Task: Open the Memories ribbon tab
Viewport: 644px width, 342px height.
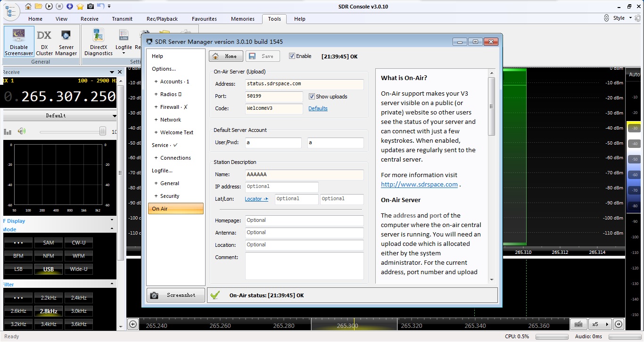Action: (x=243, y=19)
